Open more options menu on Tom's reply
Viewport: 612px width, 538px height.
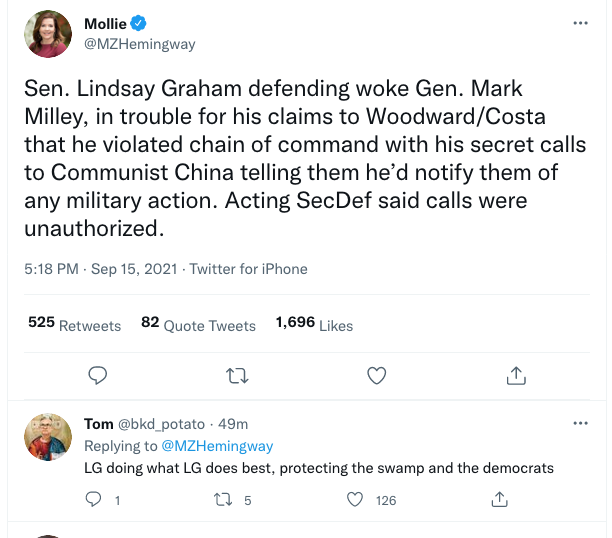(579, 423)
